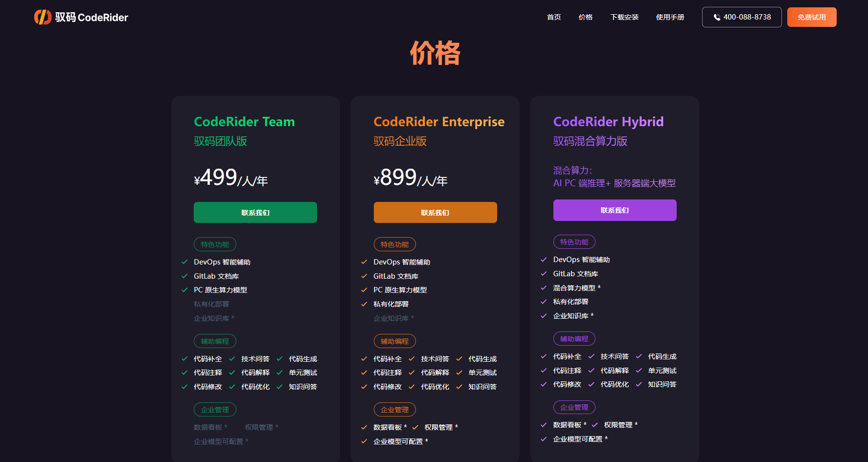The height and width of the screenshot is (462, 868).
Task: Click the 特色功能 badge in Hybrid column
Action: pyautogui.click(x=574, y=242)
